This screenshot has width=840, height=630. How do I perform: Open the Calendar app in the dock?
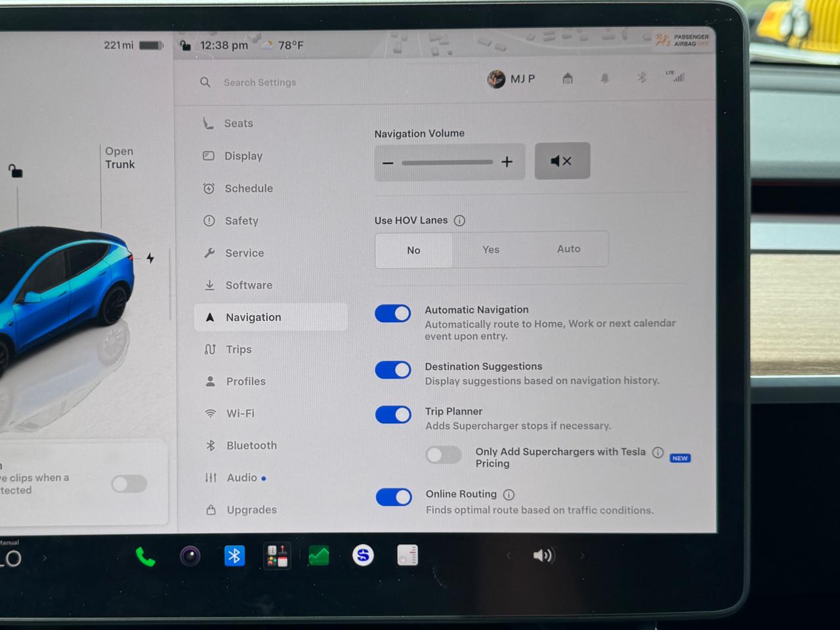point(408,555)
